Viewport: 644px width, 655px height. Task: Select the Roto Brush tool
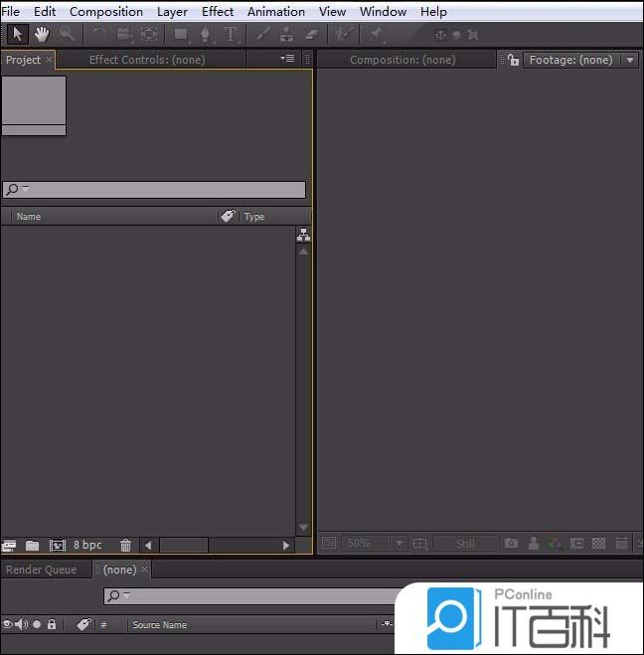coord(344,34)
